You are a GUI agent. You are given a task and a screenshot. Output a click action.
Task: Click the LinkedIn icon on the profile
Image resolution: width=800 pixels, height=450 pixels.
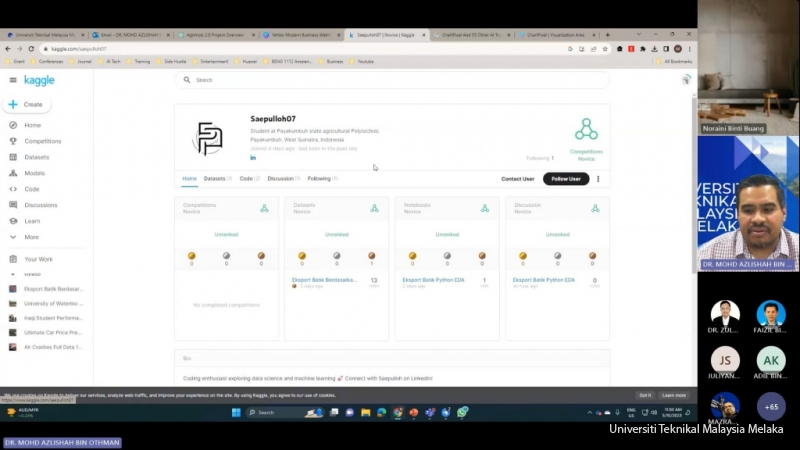pos(253,158)
